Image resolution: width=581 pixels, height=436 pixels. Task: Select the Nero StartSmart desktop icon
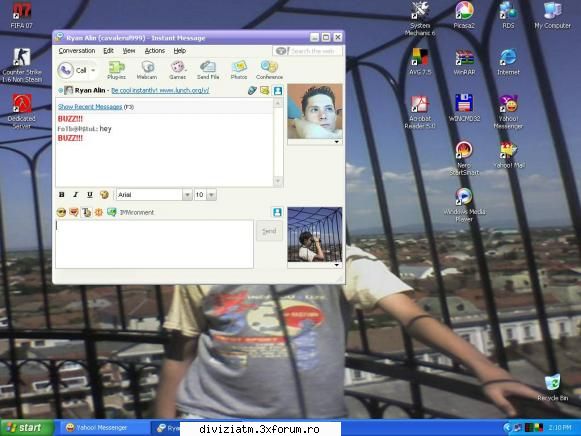pyautogui.click(x=464, y=158)
